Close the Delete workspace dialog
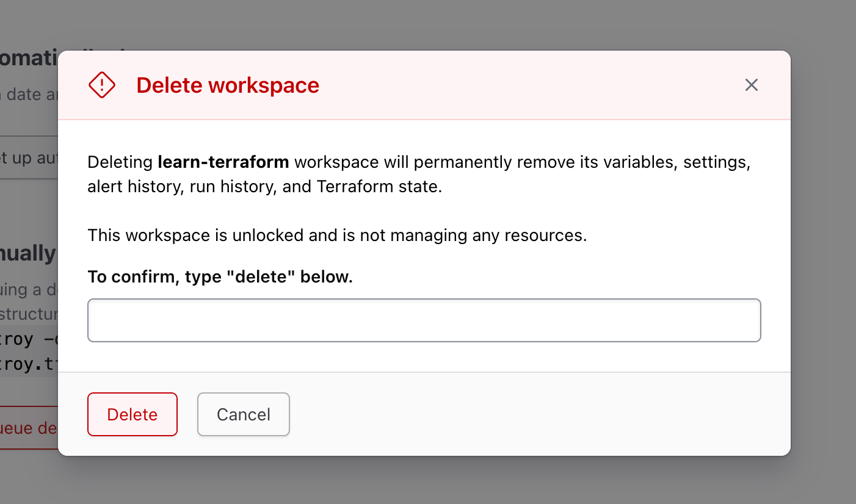 751,85
